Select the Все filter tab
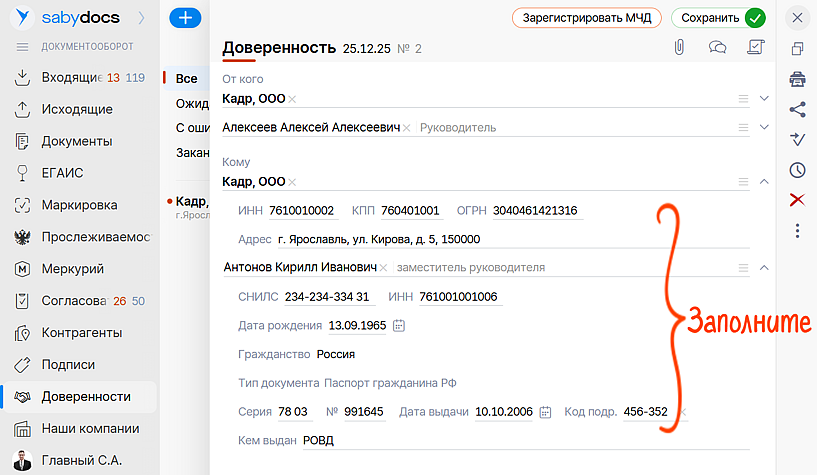The height and width of the screenshot is (475, 817). (186, 78)
